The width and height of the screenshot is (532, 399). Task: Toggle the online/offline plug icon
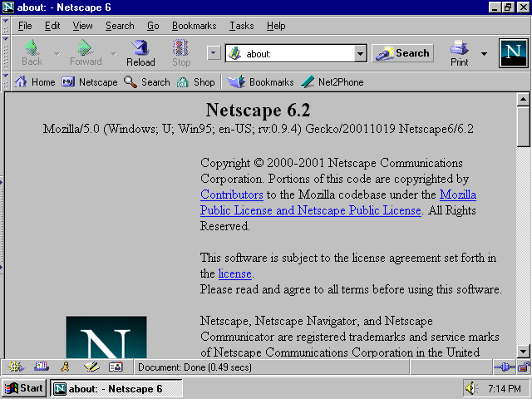505,367
